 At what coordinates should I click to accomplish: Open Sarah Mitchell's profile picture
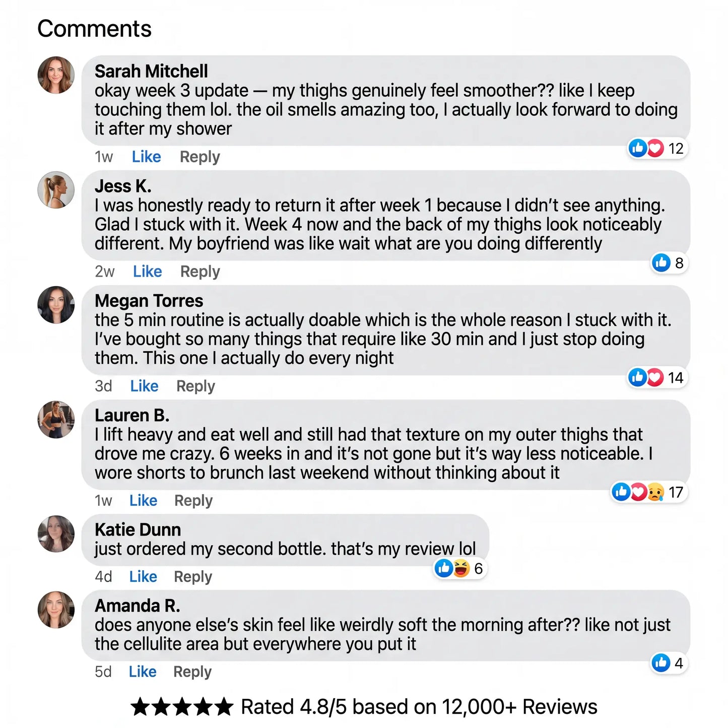pos(56,75)
